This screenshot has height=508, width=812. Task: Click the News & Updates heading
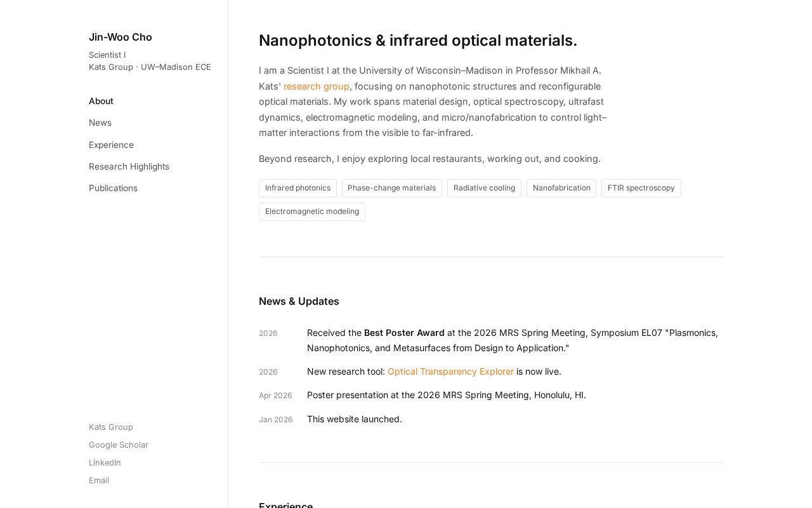click(x=299, y=301)
